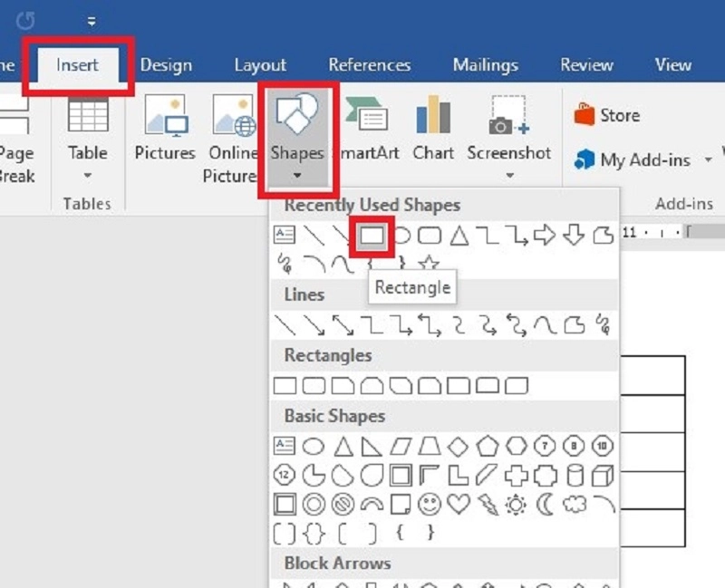Choose the Text Box shape tool
The image size is (725, 588).
coord(284,445)
